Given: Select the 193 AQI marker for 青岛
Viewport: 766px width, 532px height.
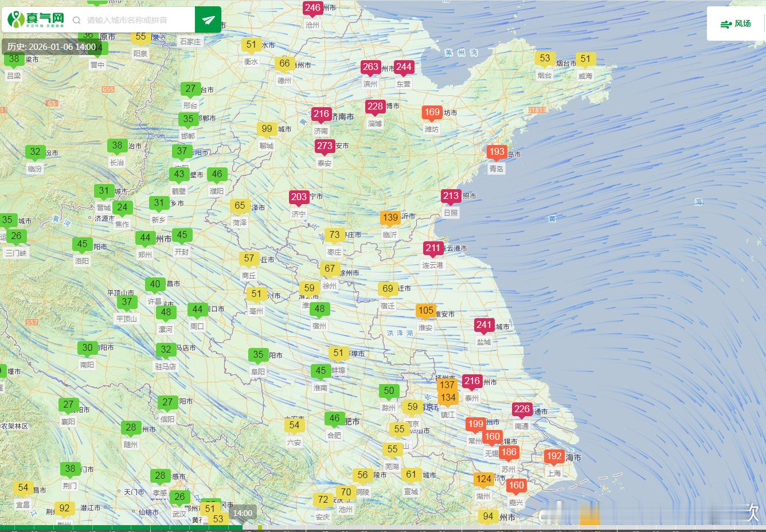Looking at the screenshot, I should tap(497, 152).
